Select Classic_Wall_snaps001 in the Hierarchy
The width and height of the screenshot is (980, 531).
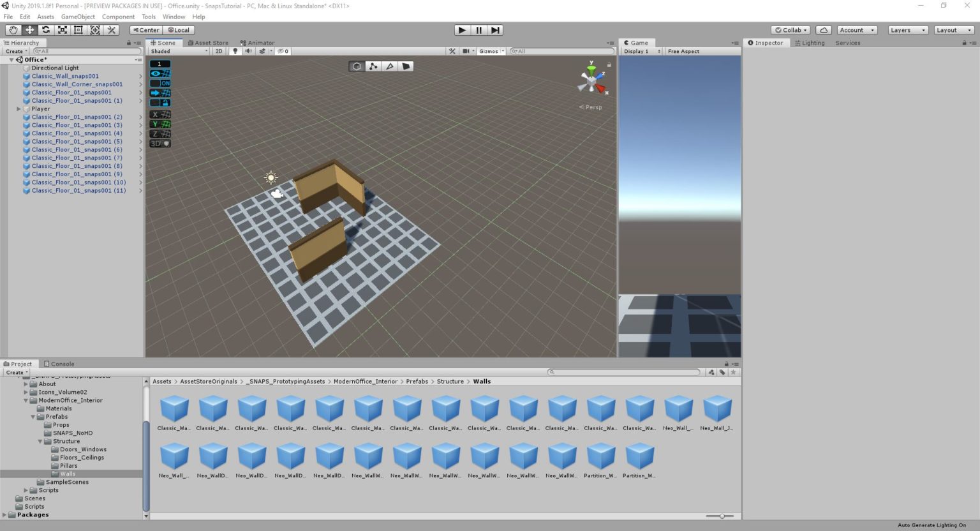click(64, 76)
